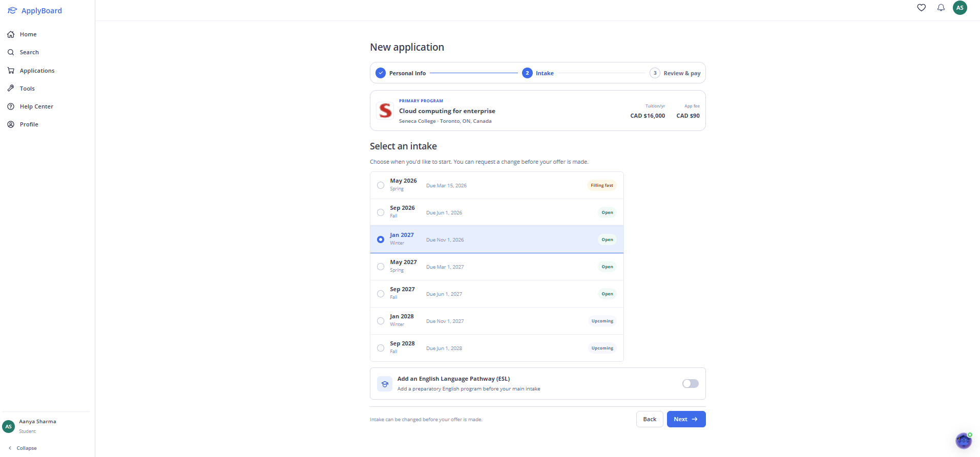Image resolution: width=980 pixels, height=457 pixels.
Task: Toggle the English Language Pathway switch
Action: [690, 384]
